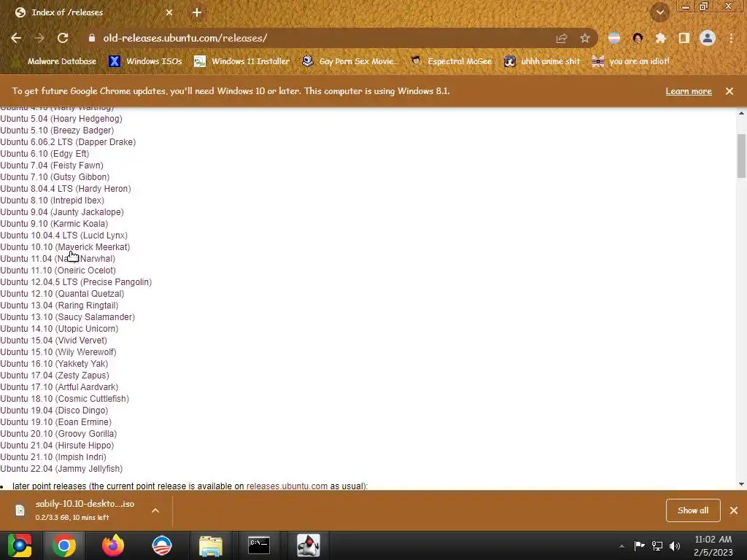Go back with the browser back arrow
Image resolution: width=747 pixels, height=560 pixels.
[x=16, y=38]
